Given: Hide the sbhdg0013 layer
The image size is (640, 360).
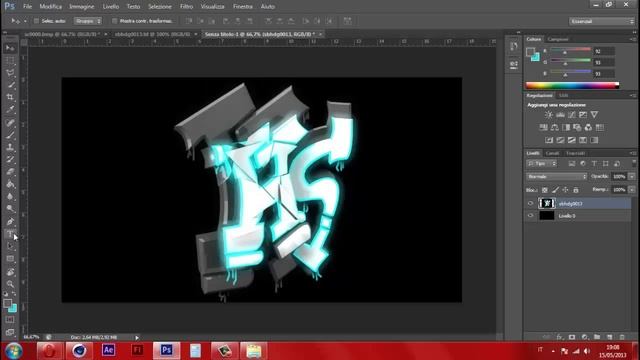Looking at the screenshot, I should point(530,203).
